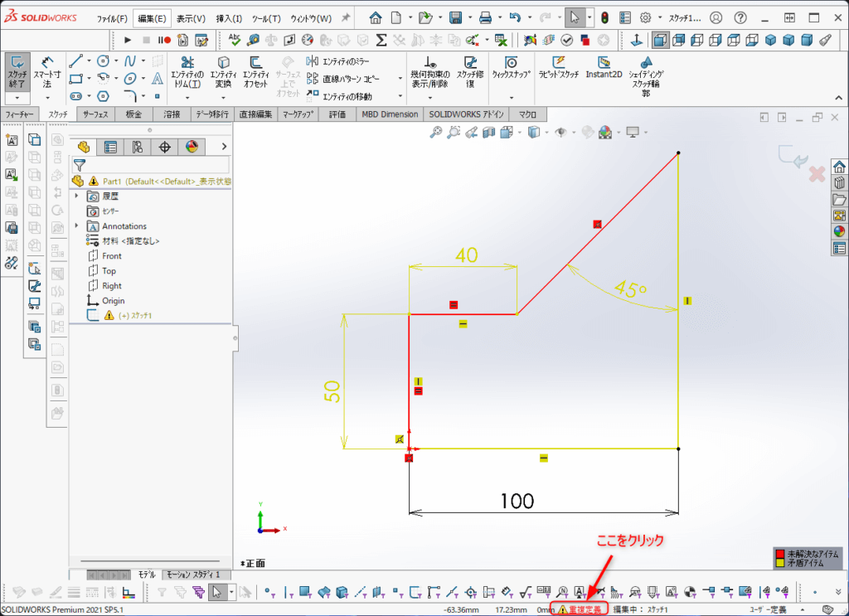Toggle シェイディング スケッチ輪郭 shaded sketch contours

coord(647,72)
